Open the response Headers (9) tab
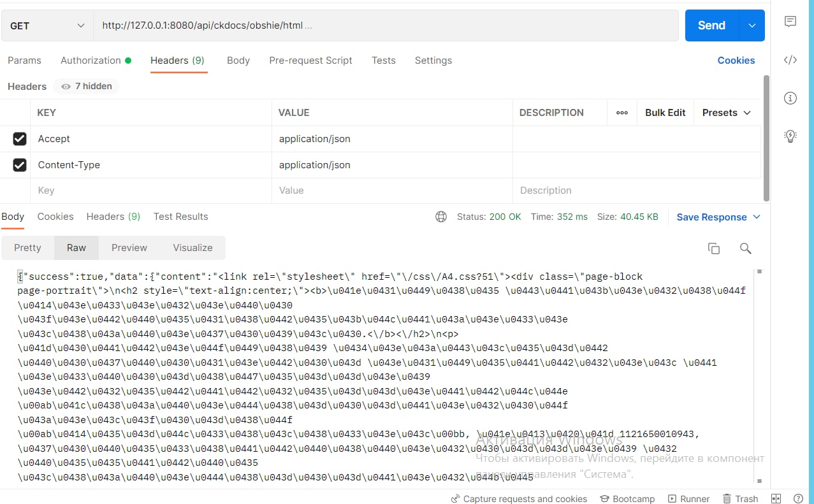 click(x=113, y=217)
